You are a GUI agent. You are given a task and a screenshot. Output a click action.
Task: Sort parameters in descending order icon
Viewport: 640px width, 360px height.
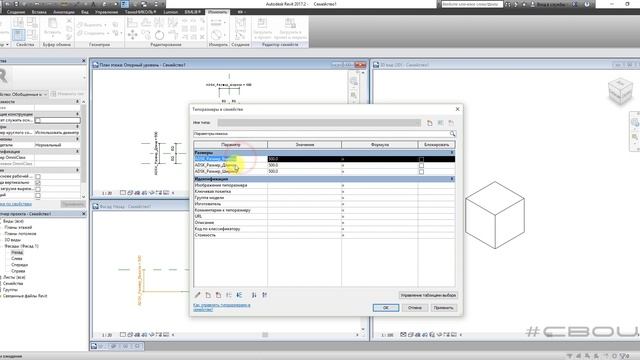point(264,295)
